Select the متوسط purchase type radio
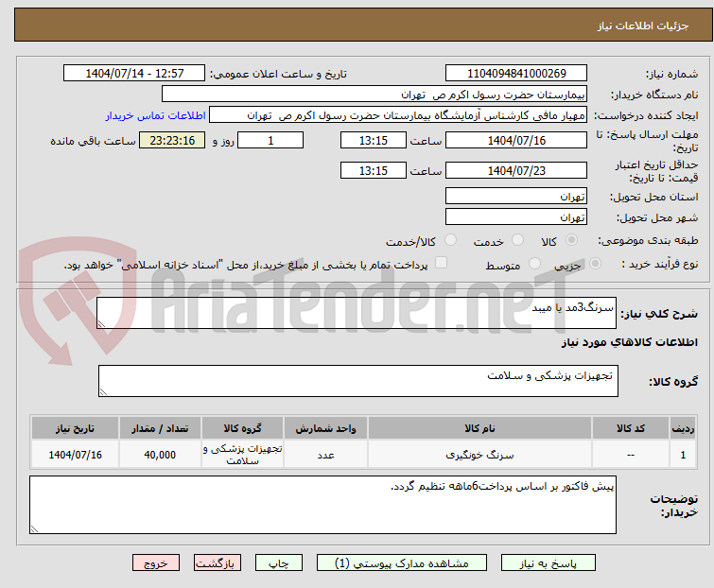Image resolution: width=714 pixels, height=588 pixels. tap(534, 263)
